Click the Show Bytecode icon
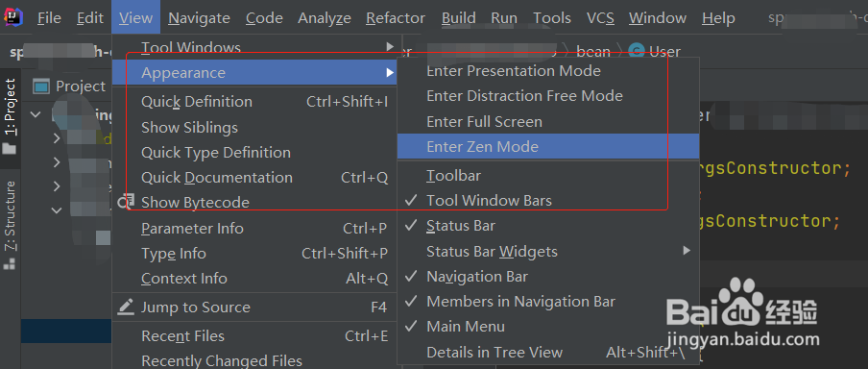The height and width of the screenshot is (369, 868). tap(127, 202)
